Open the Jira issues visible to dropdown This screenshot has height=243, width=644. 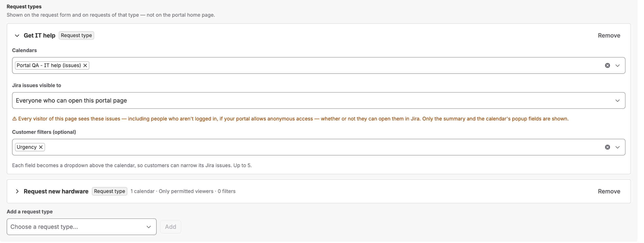point(318,101)
